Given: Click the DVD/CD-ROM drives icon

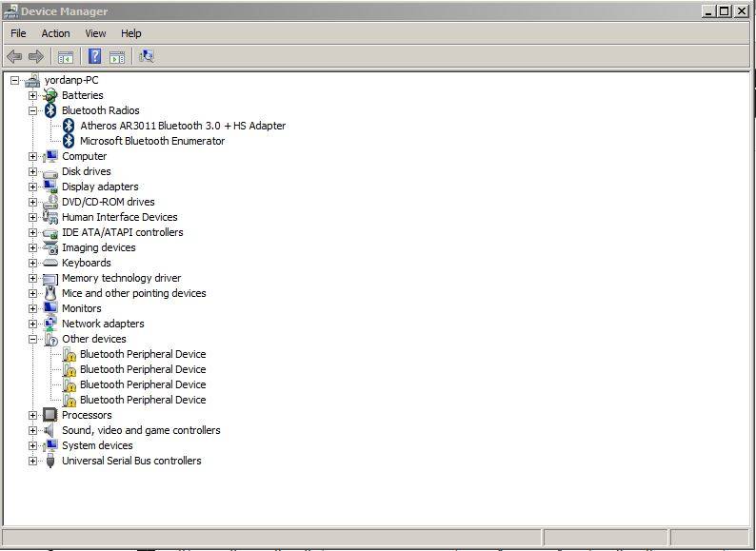Looking at the screenshot, I should [x=50, y=202].
